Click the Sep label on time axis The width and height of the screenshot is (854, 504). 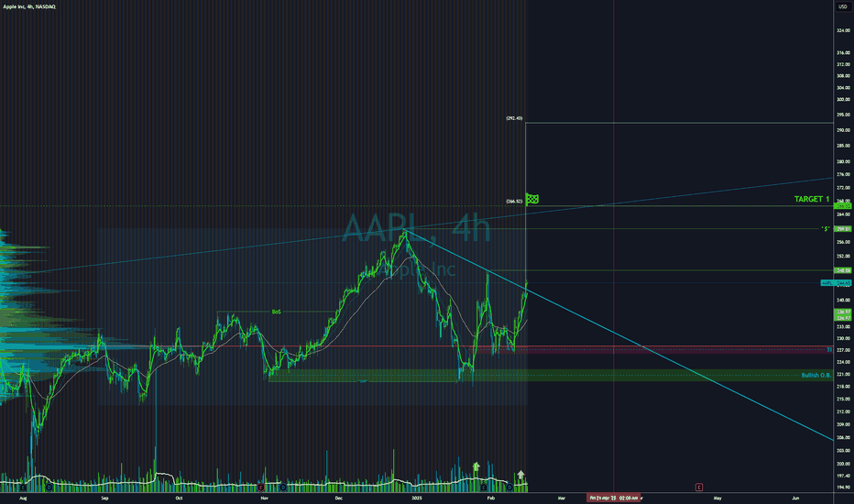pos(104,498)
